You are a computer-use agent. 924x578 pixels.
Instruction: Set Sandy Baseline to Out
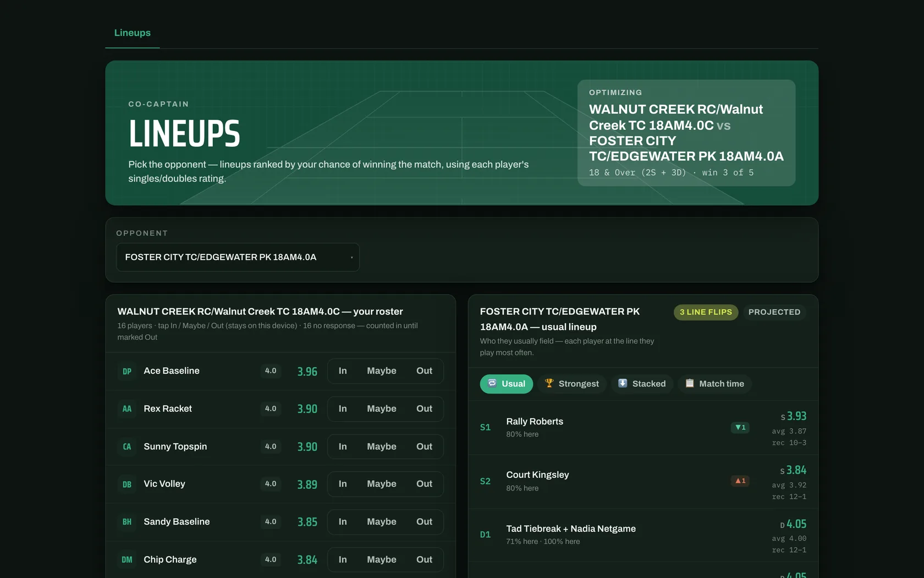424,522
